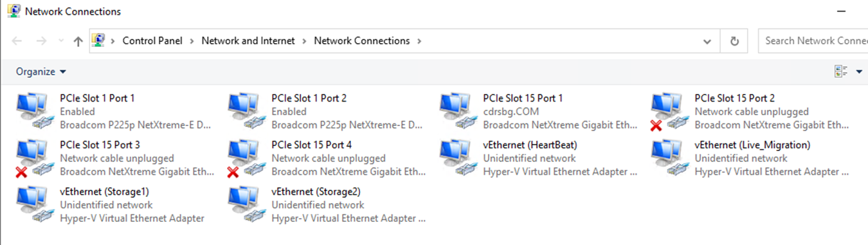Select the vEthernet (HeartBeat) adapter icon

[x=457, y=158]
